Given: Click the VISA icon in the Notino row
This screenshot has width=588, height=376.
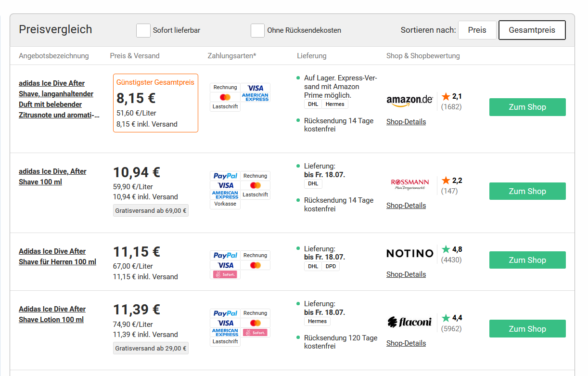Looking at the screenshot, I should pyautogui.click(x=225, y=265).
